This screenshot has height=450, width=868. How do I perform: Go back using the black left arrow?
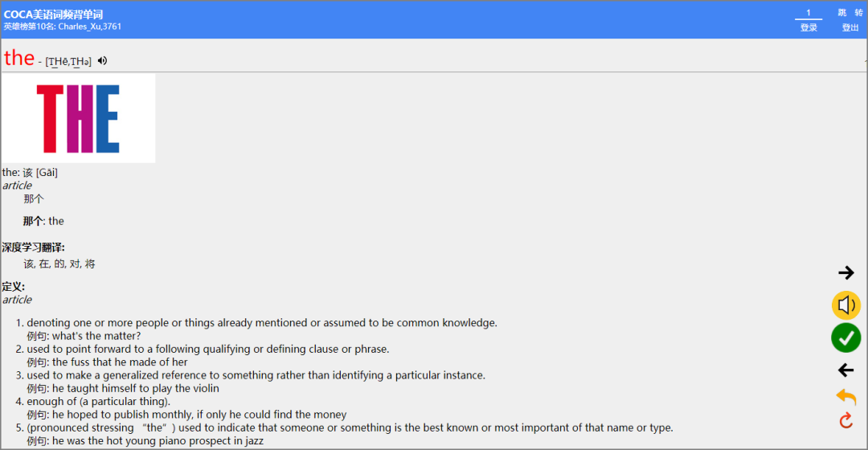[845, 370]
